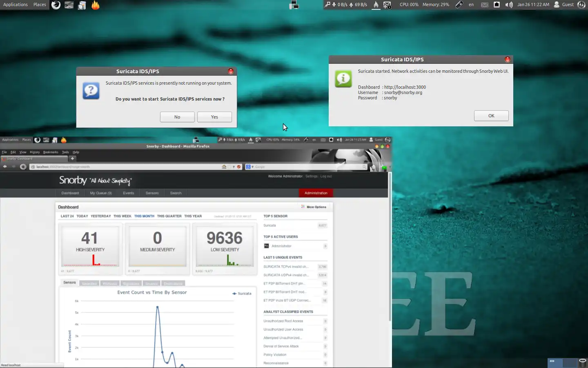Screen dimensions: 588x368
Task: Open the Bookmarks menu in Firefox
Action: coord(51,152)
